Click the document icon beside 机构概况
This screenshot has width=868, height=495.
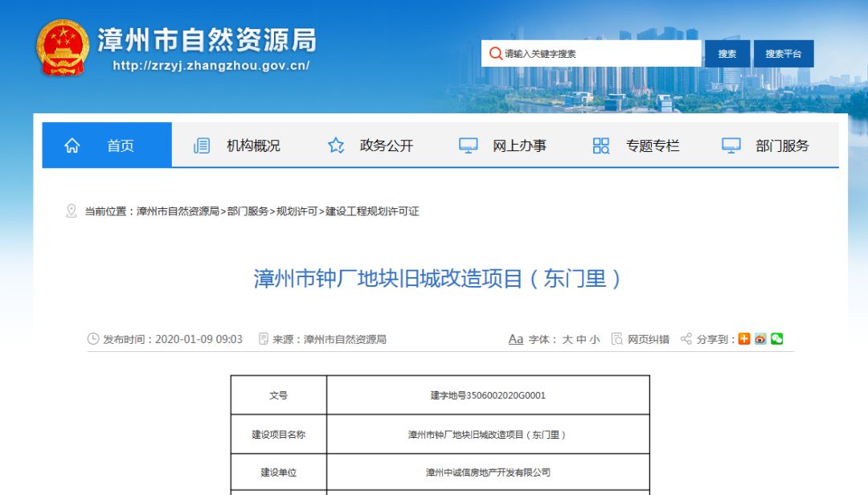click(202, 145)
